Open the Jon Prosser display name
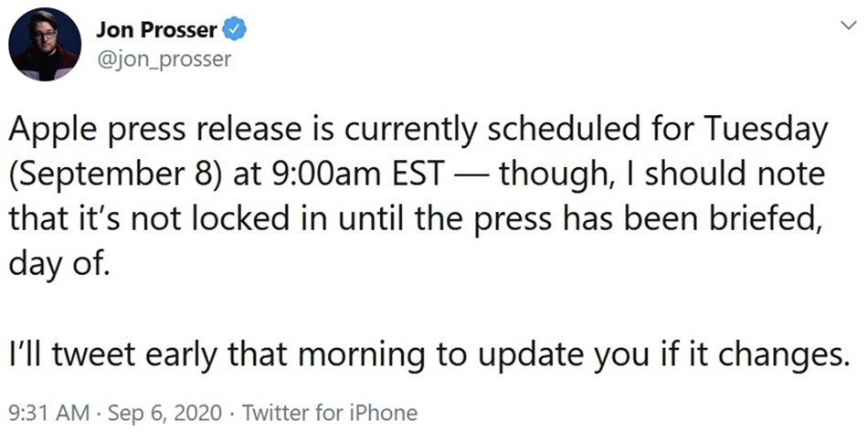This screenshot has width=868, height=432. 156,30
